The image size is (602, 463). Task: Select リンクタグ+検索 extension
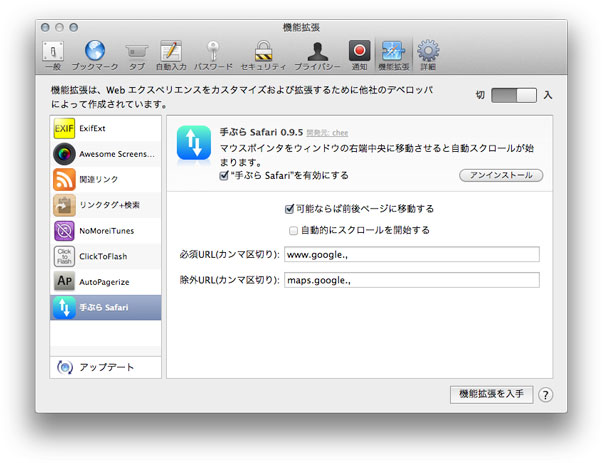tap(106, 205)
